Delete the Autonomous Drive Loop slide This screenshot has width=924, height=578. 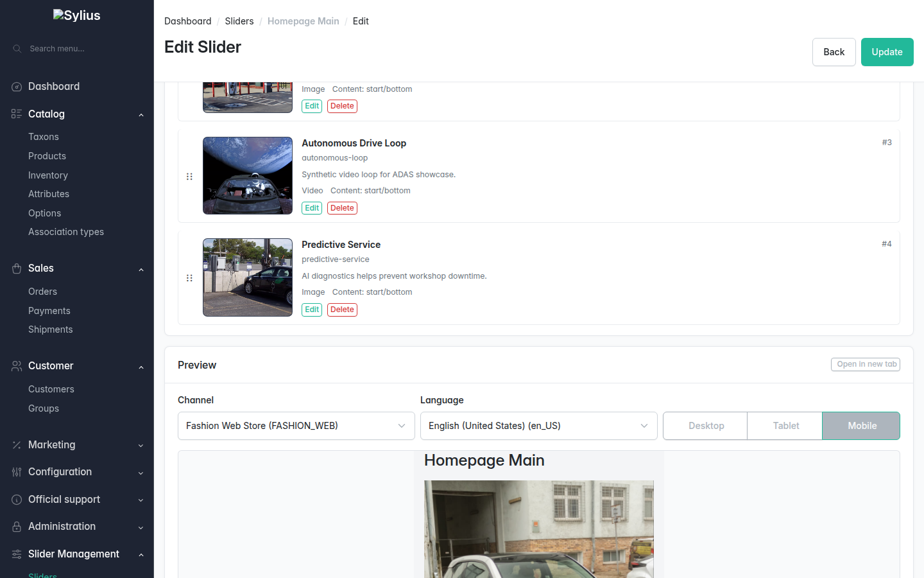(342, 208)
